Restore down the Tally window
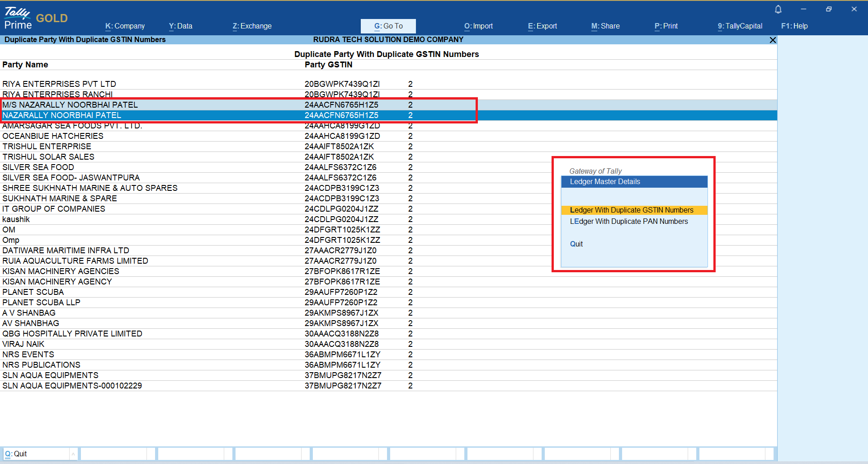Viewport: 868px width, 464px height. pos(829,9)
